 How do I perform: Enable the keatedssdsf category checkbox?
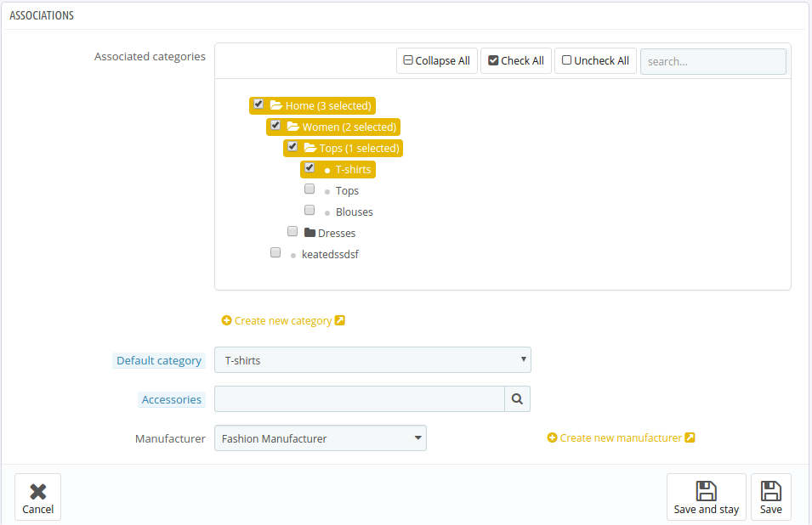pos(275,252)
